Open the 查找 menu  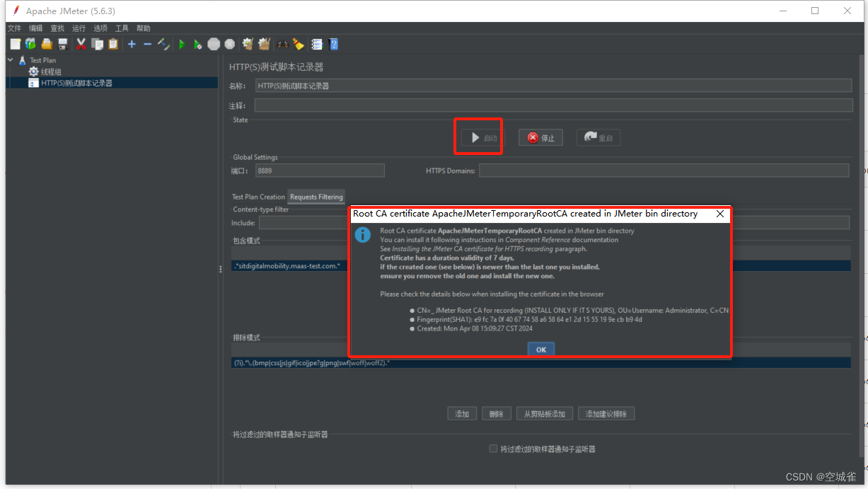tap(57, 28)
